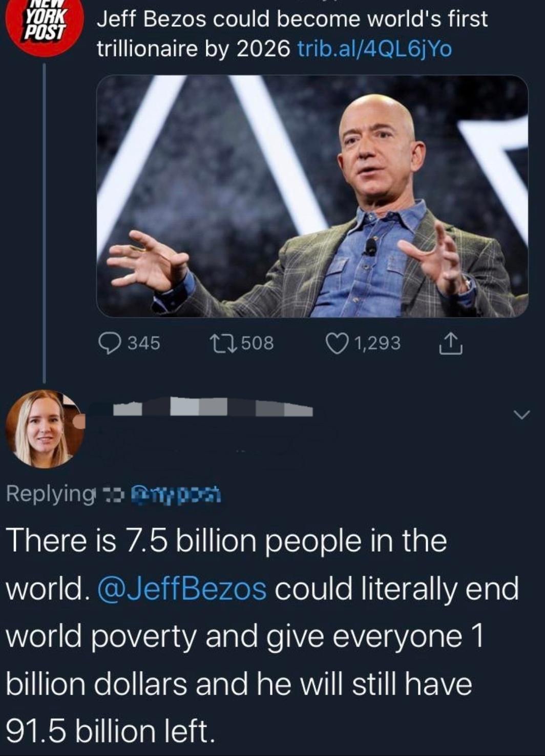This screenshot has width=545, height=756.
Task: Open the reply author's profile photo
Action: [x=45, y=429]
